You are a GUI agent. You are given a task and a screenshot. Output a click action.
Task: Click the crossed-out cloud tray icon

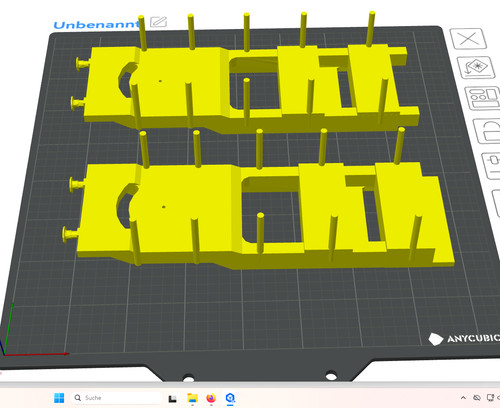pos(477,398)
